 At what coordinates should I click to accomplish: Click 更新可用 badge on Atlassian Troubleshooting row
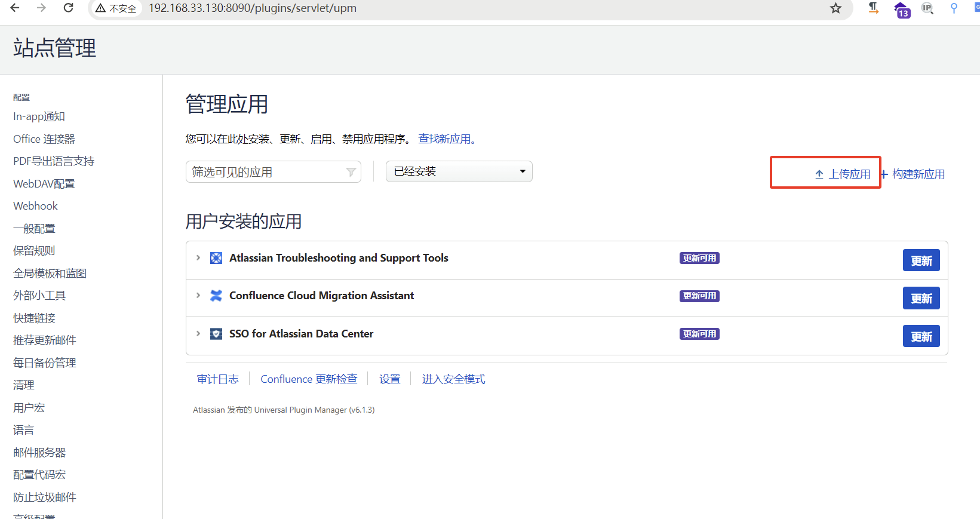(699, 258)
